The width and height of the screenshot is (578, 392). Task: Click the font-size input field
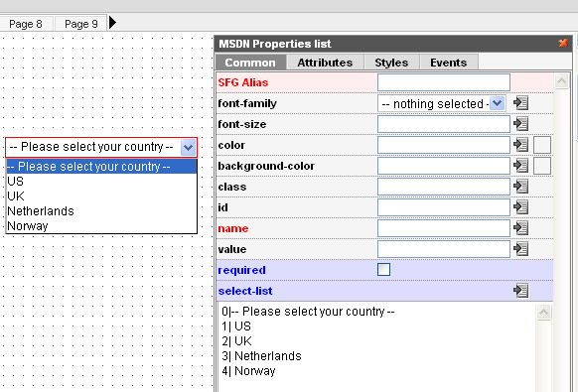point(444,124)
